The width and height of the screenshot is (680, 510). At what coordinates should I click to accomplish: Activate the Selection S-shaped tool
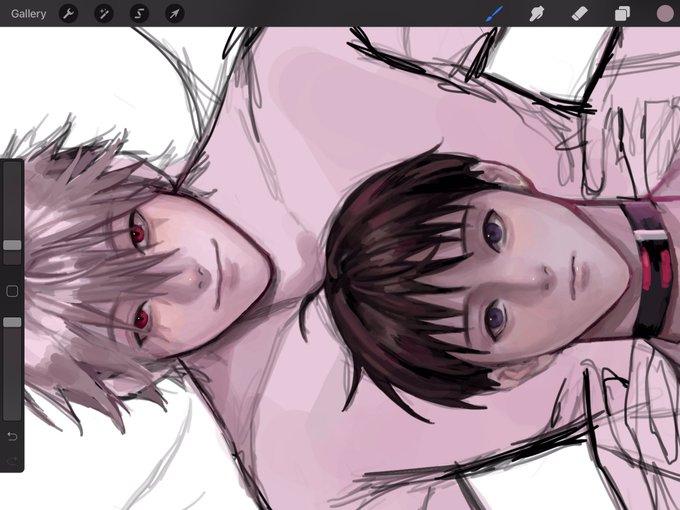coord(139,14)
